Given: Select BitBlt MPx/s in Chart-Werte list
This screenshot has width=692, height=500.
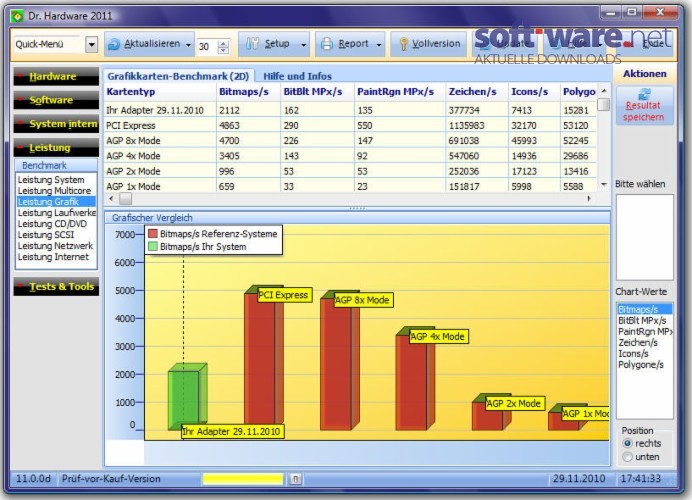Looking at the screenshot, I should pyautogui.click(x=644, y=320).
